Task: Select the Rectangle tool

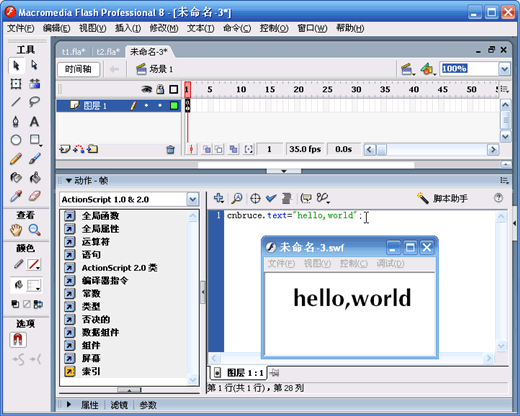Action: 35,140
